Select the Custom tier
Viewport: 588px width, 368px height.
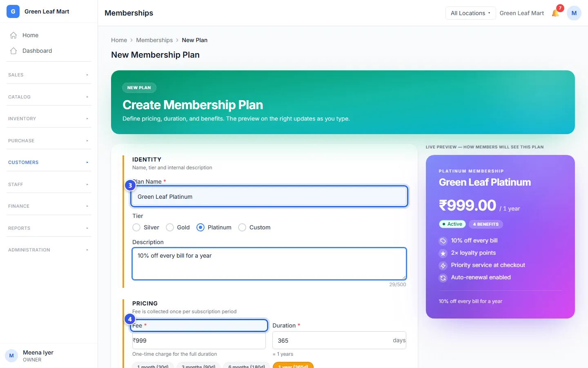(242, 227)
